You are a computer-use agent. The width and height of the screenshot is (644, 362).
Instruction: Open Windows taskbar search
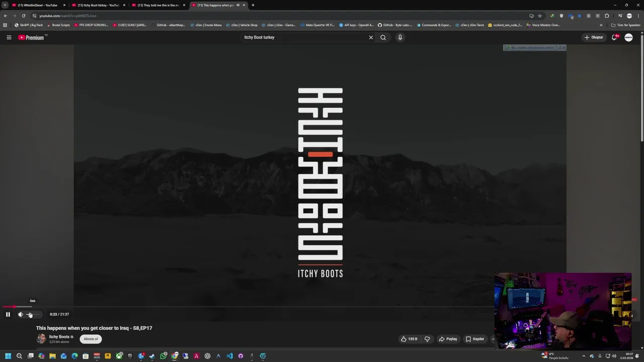pos(19,356)
